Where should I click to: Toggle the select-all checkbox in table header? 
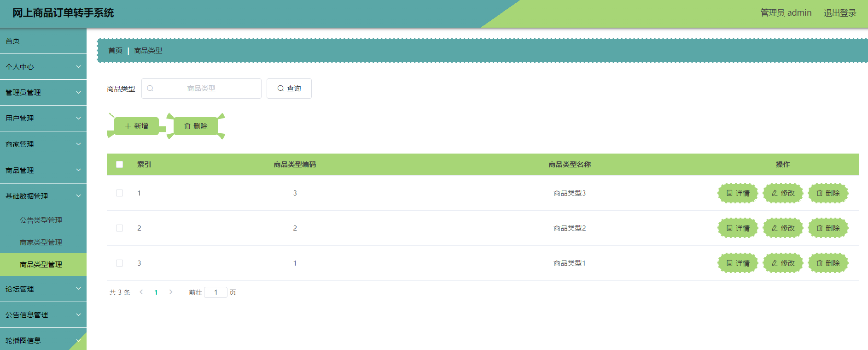tap(120, 165)
